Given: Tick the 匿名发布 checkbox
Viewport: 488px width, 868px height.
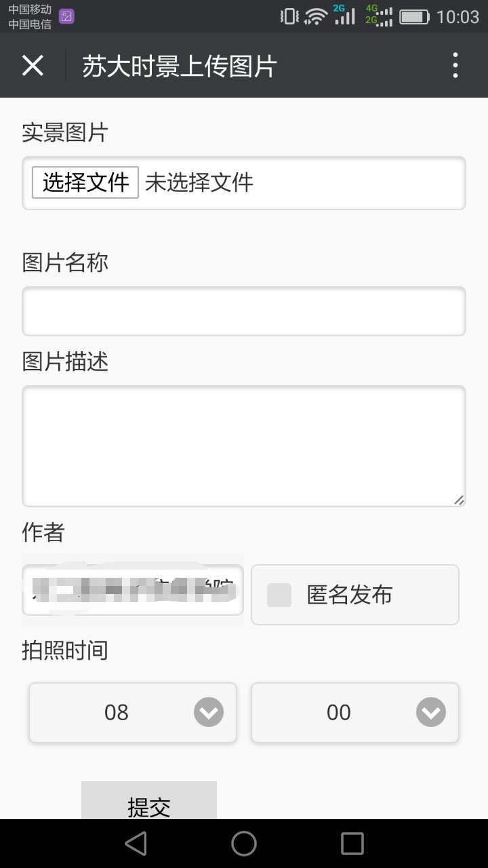Looking at the screenshot, I should 279,595.
